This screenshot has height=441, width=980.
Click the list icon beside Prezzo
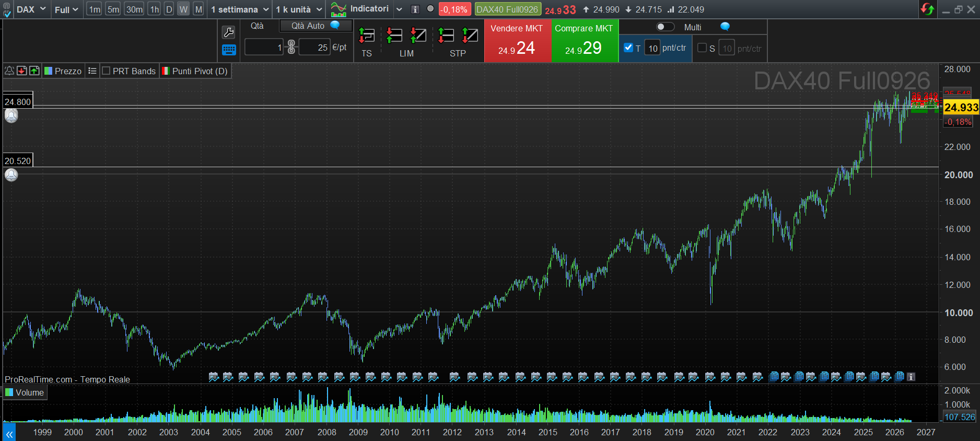coord(92,71)
